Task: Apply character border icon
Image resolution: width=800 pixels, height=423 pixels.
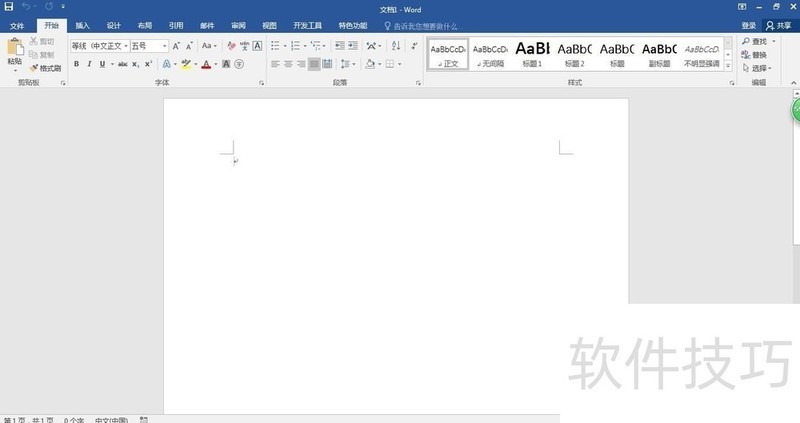Action: point(258,46)
